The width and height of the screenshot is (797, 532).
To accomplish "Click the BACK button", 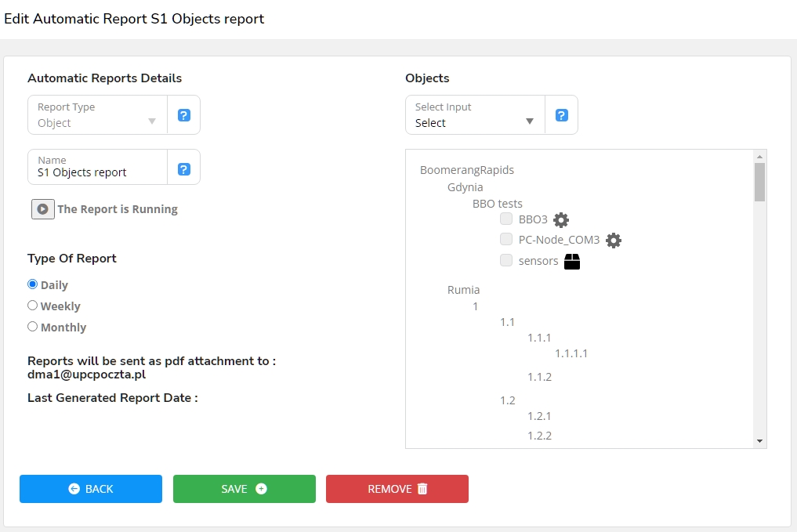I will click(x=91, y=489).
